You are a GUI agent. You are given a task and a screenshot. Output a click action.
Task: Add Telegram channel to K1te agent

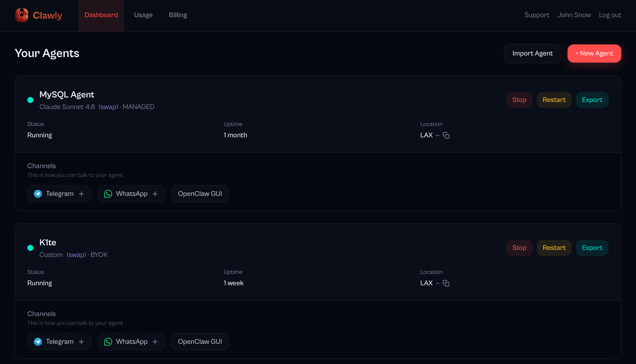[x=59, y=342]
